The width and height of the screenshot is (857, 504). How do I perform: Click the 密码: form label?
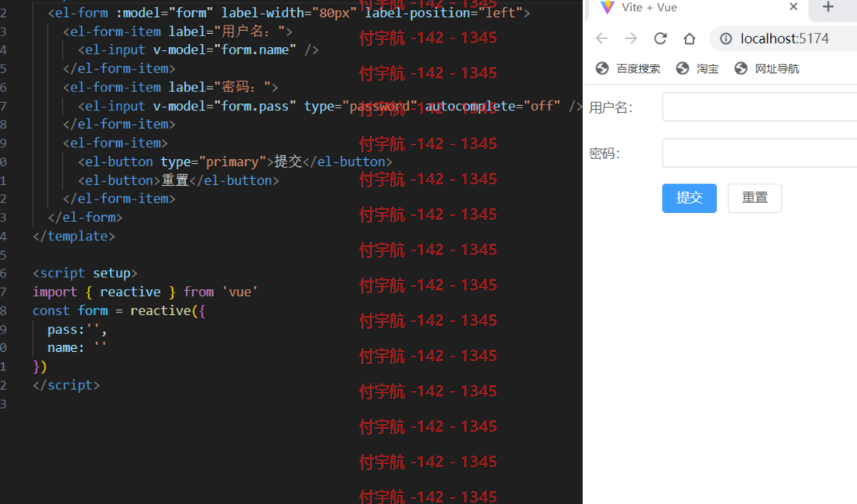[x=604, y=154]
